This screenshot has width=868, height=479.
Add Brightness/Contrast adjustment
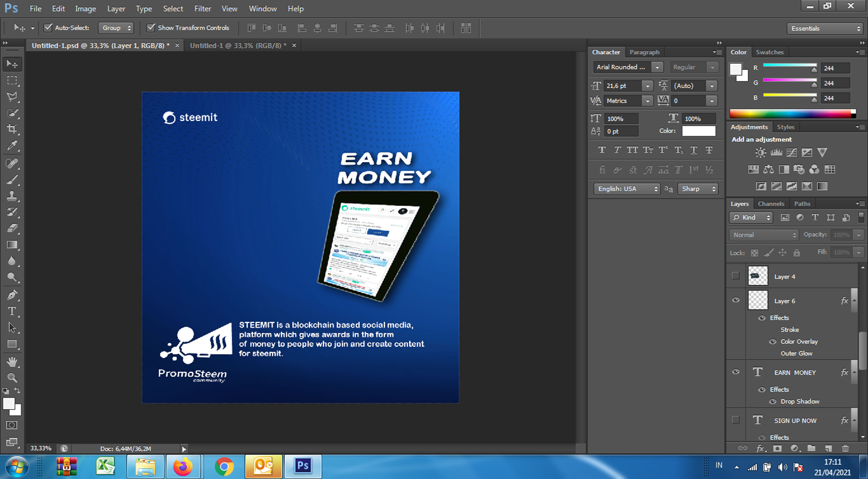tap(760, 152)
